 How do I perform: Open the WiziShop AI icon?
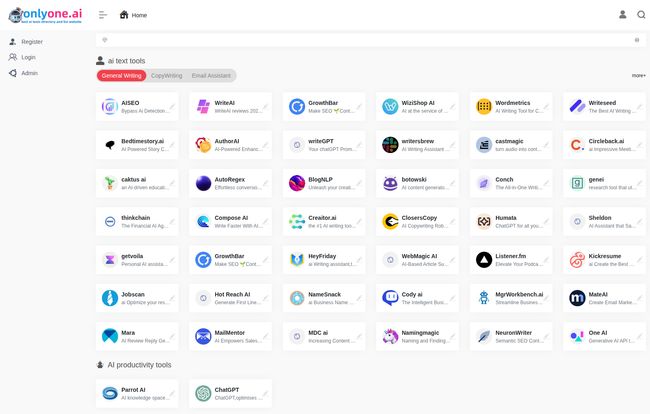tap(390, 107)
